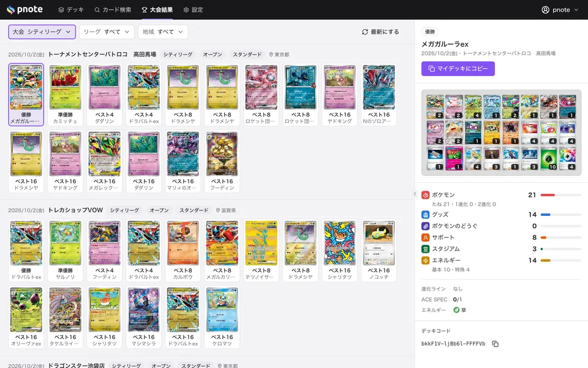Click the トーナメントセンターバトロコ 高田馬場 tournament title

click(x=102, y=54)
